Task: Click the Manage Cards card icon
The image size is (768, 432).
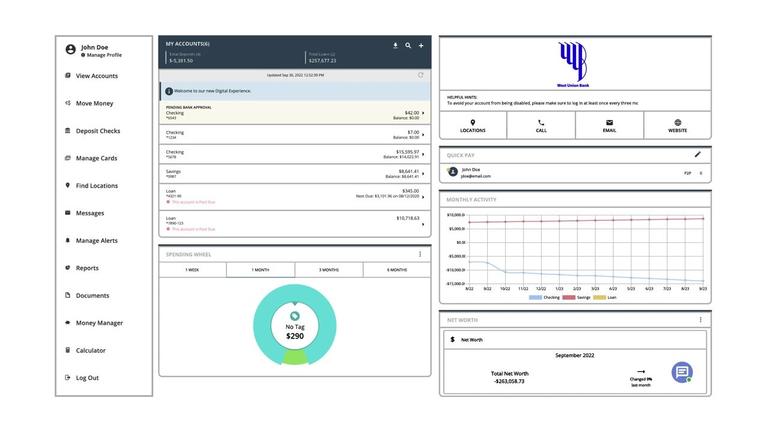Action: pyautogui.click(x=68, y=158)
